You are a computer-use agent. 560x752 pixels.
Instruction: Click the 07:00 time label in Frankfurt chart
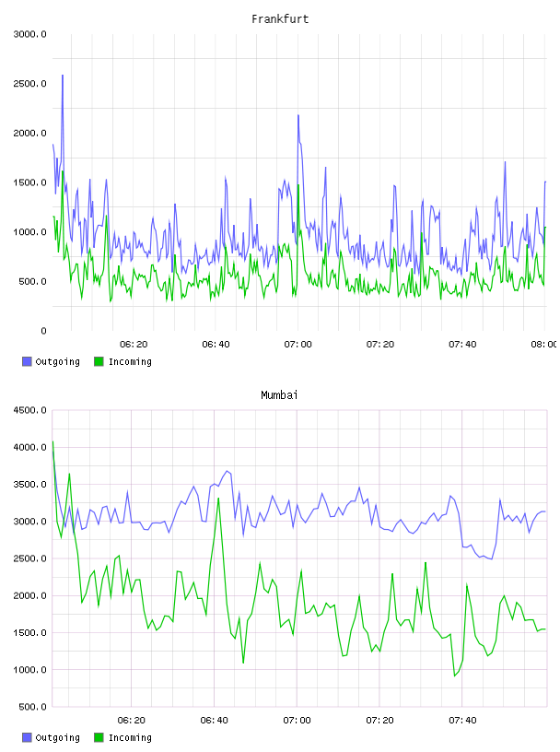pyautogui.click(x=297, y=345)
